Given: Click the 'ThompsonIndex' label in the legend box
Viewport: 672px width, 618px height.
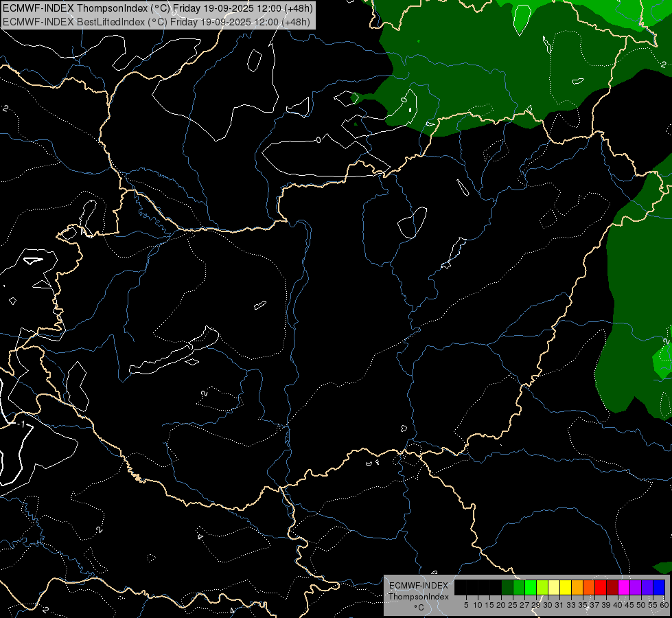Looking at the screenshot, I should (x=419, y=597).
